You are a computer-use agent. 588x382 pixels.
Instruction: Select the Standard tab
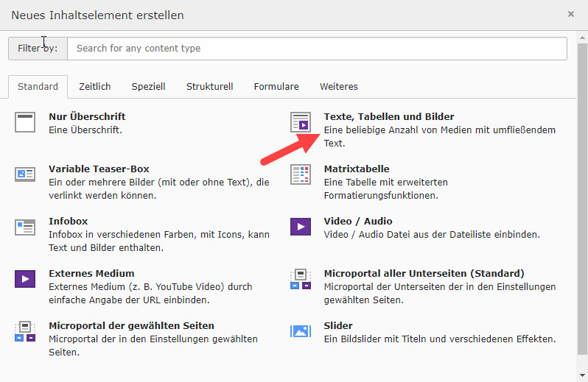[x=38, y=87]
